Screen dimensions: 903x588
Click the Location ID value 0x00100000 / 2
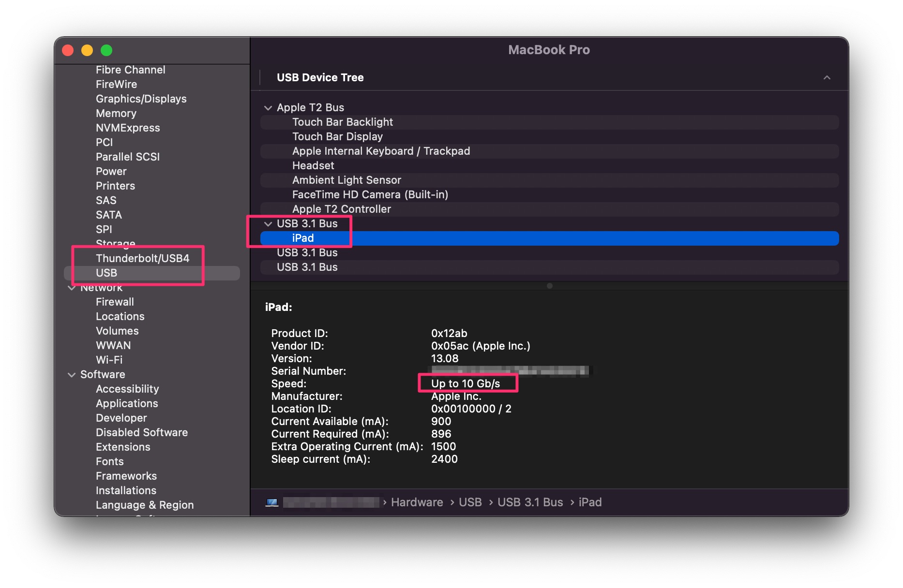coord(471,409)
